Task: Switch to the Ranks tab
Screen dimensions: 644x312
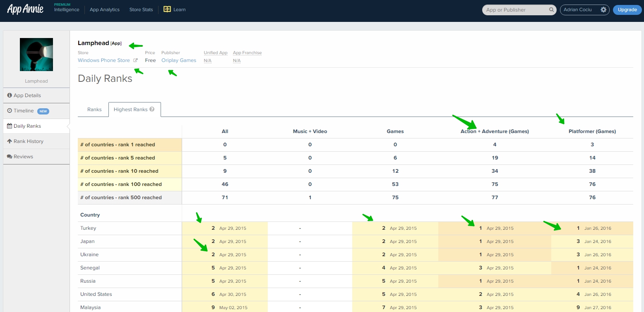Action: coord(94,110)
